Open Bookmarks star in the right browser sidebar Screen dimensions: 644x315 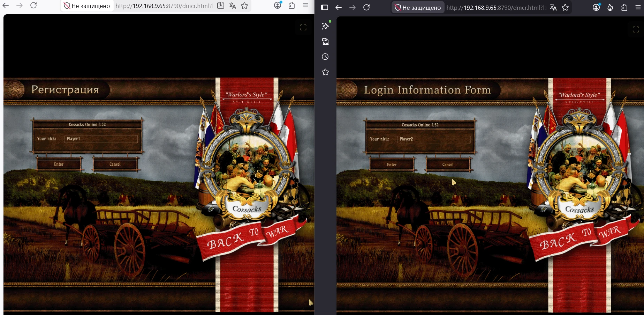325,72
